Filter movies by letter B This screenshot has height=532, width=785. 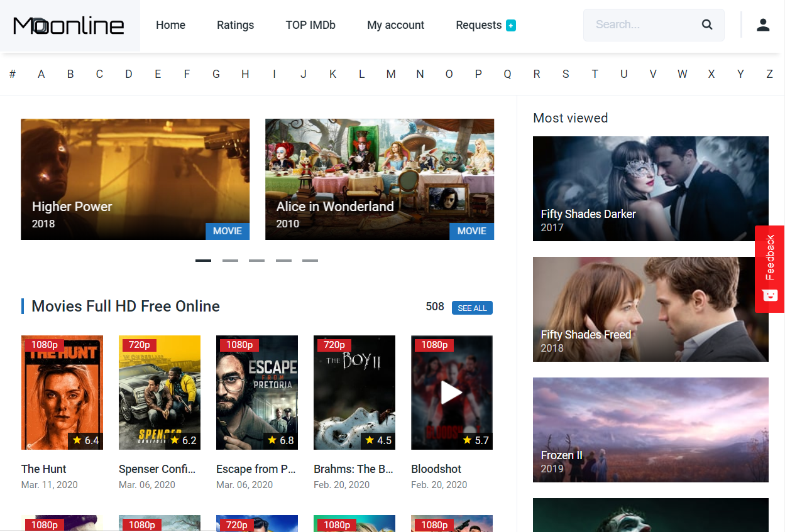(x=70, y=74)
